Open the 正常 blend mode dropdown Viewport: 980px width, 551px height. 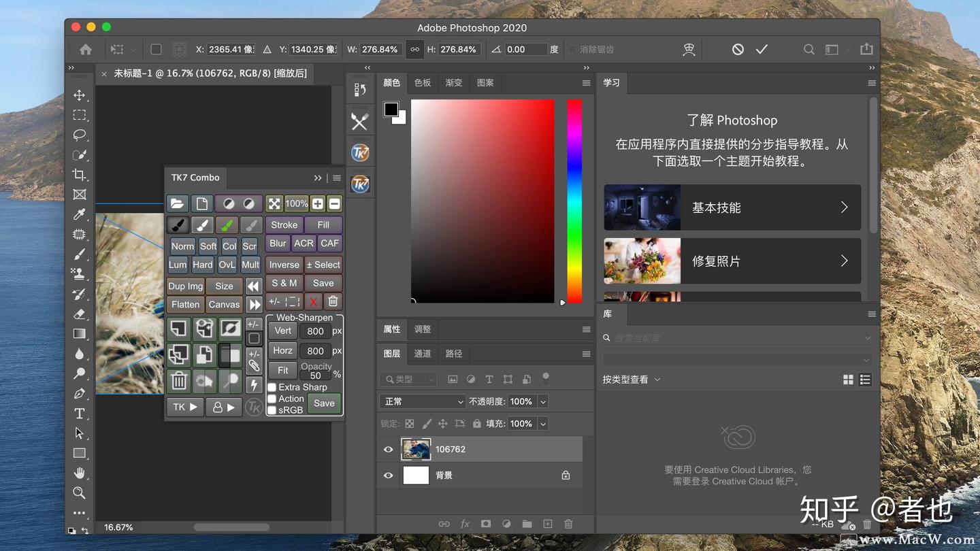coord(422,401)
